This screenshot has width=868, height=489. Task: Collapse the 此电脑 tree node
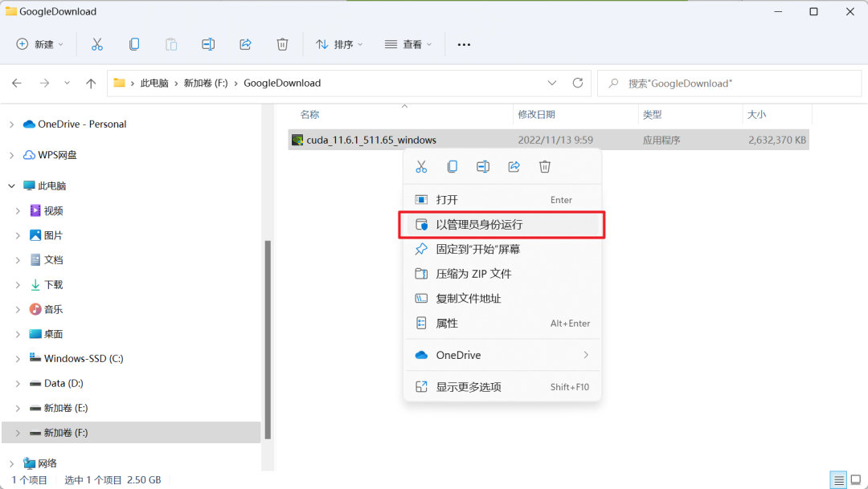coord(11,185)
